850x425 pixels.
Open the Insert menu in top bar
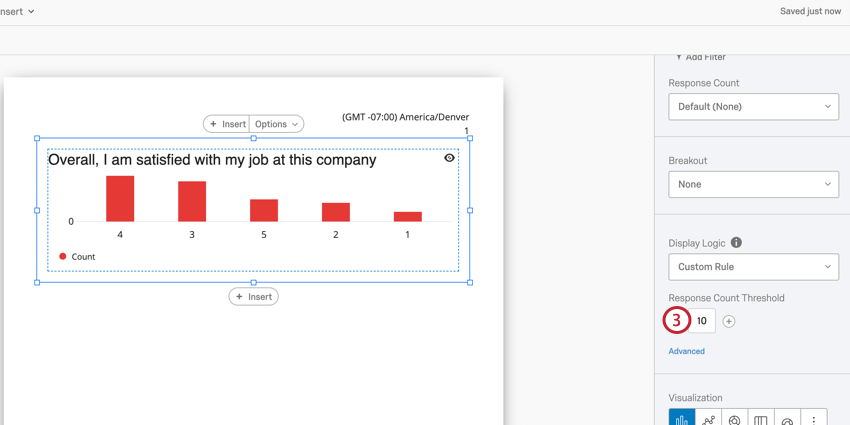click(x=18, y=11)
